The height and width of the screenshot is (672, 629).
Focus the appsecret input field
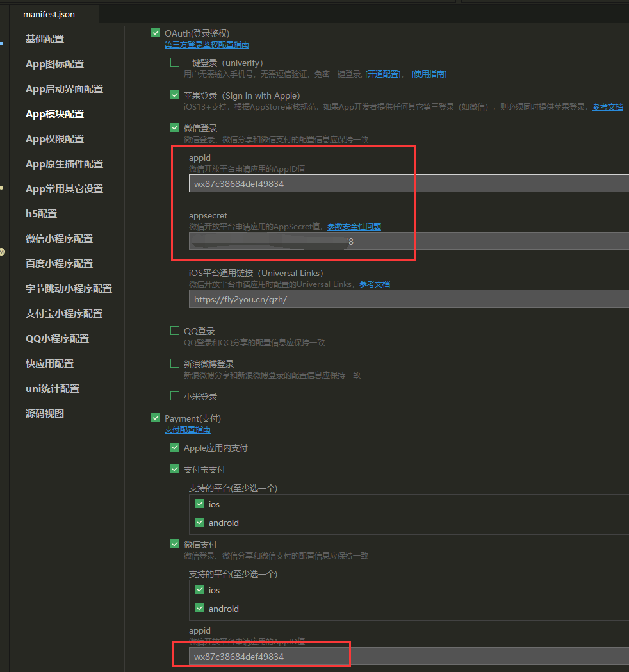click(x=409, y=241)
